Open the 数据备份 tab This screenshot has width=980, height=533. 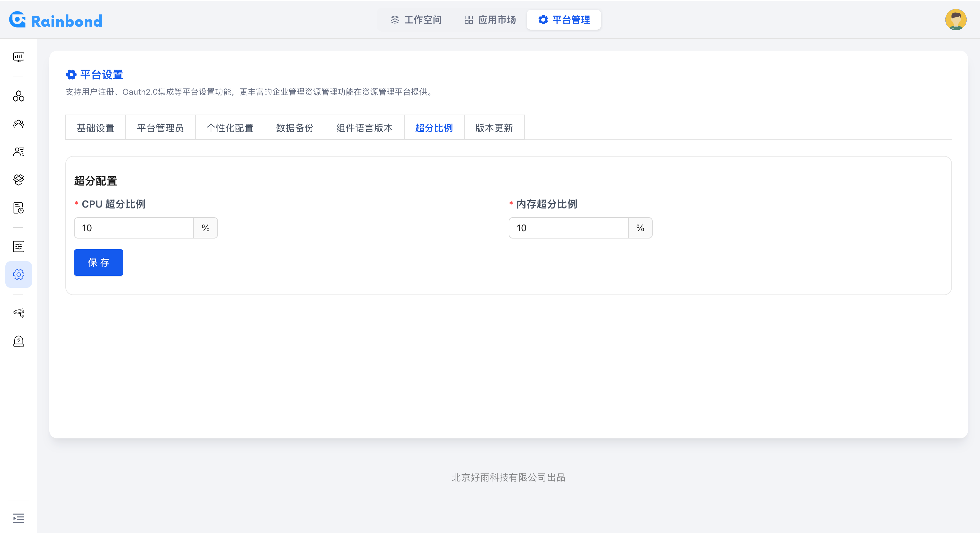[294, 128]
